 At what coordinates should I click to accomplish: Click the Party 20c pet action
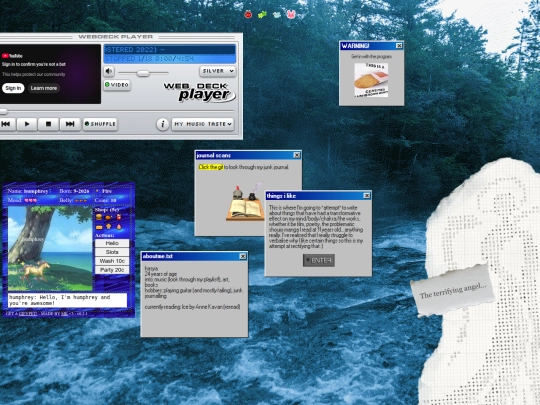(x=112, y=270)
